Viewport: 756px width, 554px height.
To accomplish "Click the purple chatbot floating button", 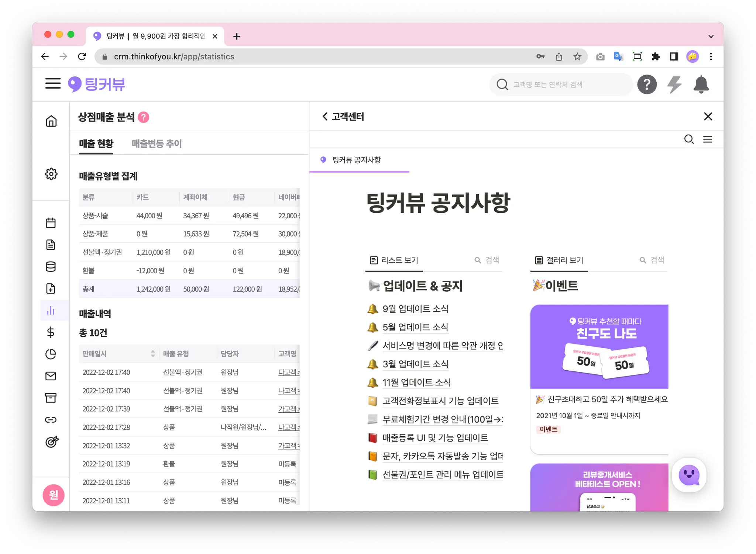I will pyautogui.click(x=689, y=475).
